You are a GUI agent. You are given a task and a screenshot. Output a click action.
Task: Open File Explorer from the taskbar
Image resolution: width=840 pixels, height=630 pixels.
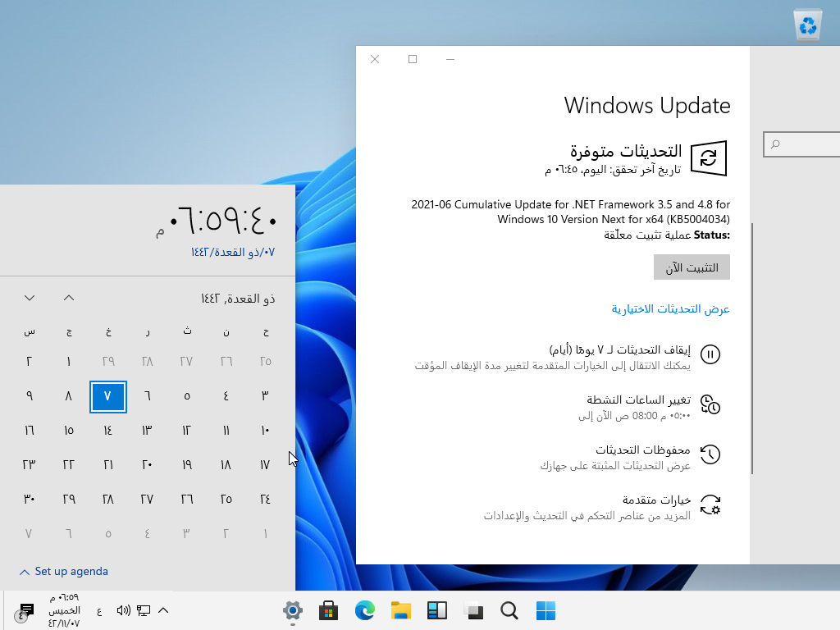tap(400, 610)
